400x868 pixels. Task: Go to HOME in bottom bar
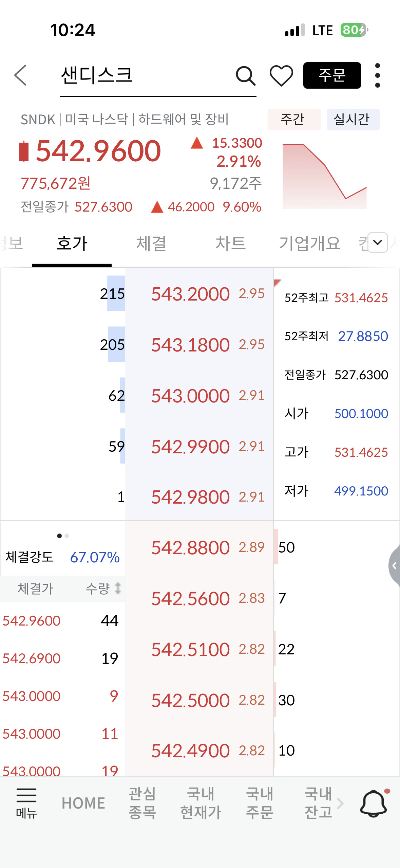pos(83,803)
